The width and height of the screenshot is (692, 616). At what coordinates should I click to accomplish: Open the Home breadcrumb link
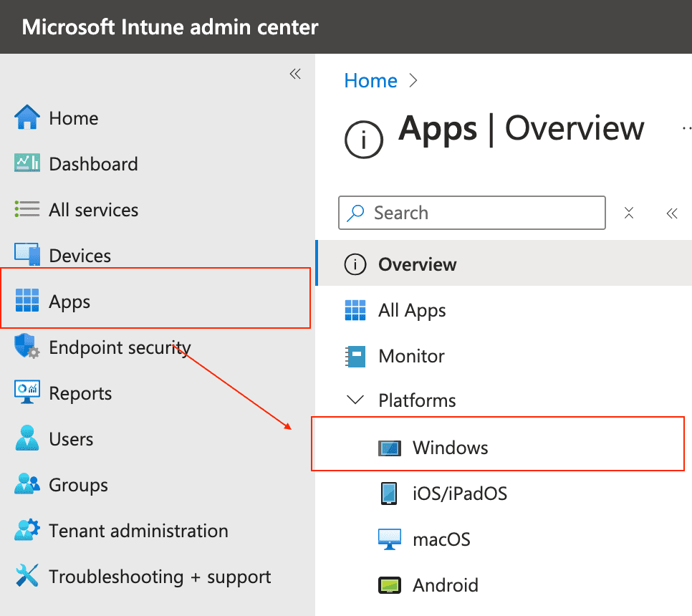pos(370,80)
